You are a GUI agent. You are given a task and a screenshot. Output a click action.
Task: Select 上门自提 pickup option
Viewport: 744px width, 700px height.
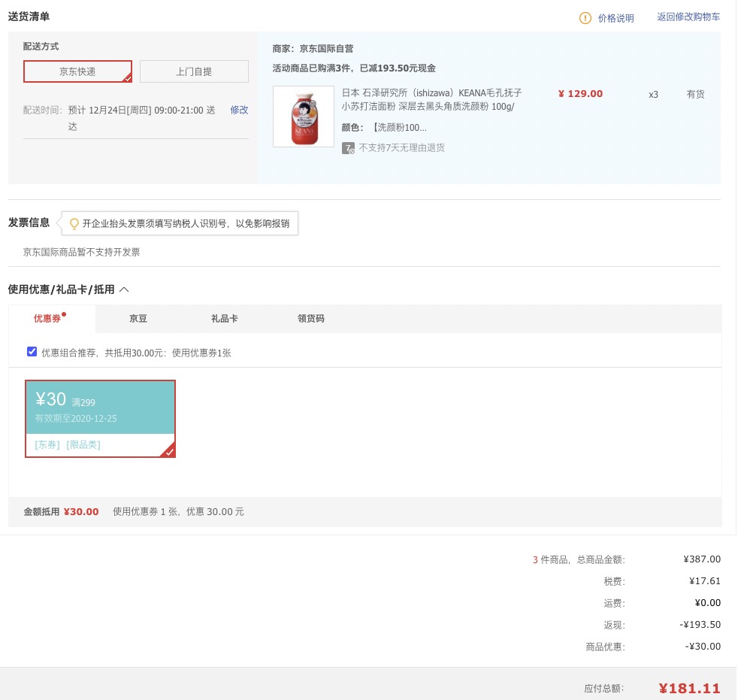[x=194, y=71]
